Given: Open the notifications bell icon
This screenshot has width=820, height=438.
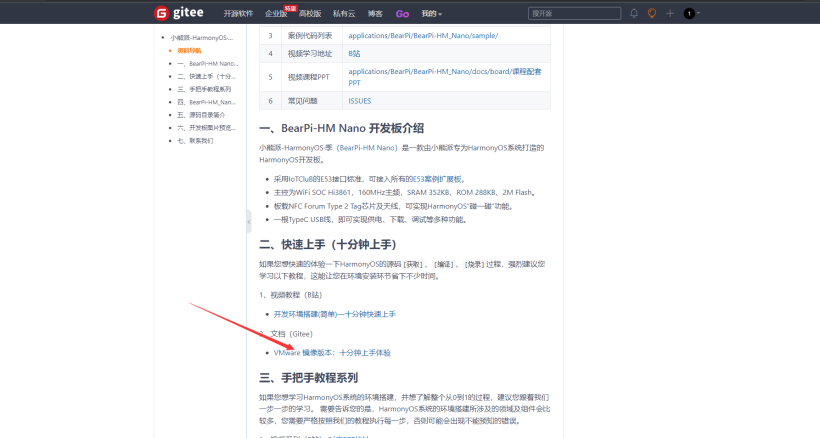Looking at the screenshot, I should [633, 13].
